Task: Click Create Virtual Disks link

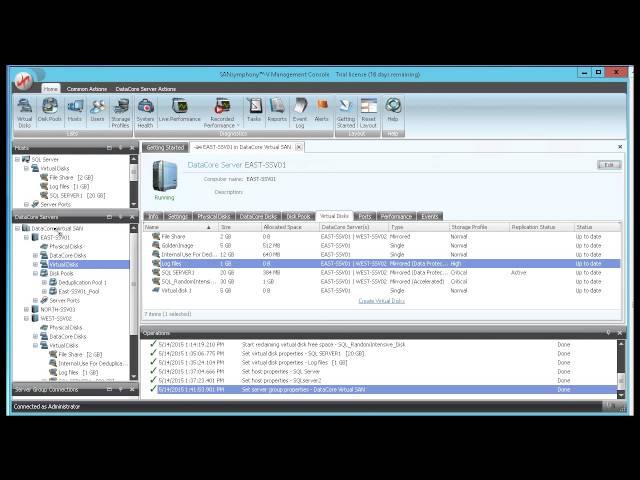Action: [381, 301]
